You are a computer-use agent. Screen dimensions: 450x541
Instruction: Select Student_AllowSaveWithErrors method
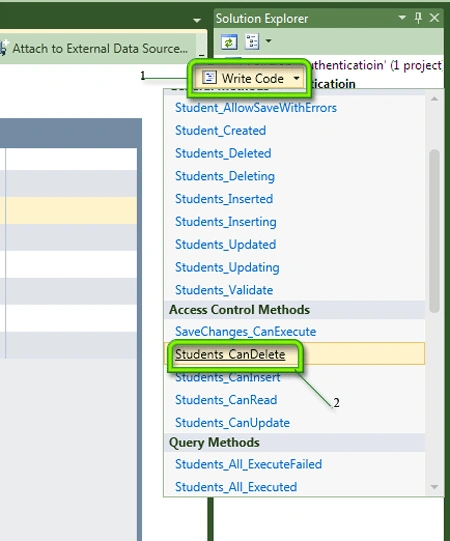256,108
